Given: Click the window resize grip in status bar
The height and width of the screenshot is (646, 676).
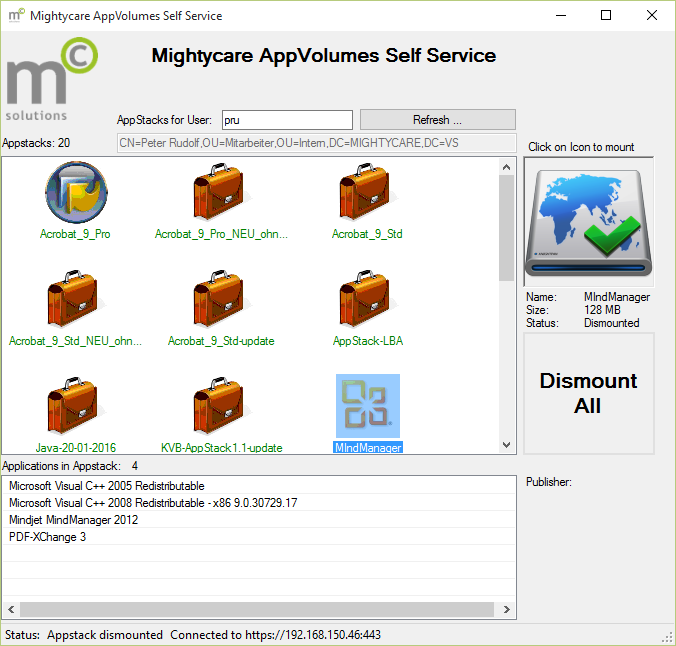Looking at the screenshot, I should click(x=667, y=637).
